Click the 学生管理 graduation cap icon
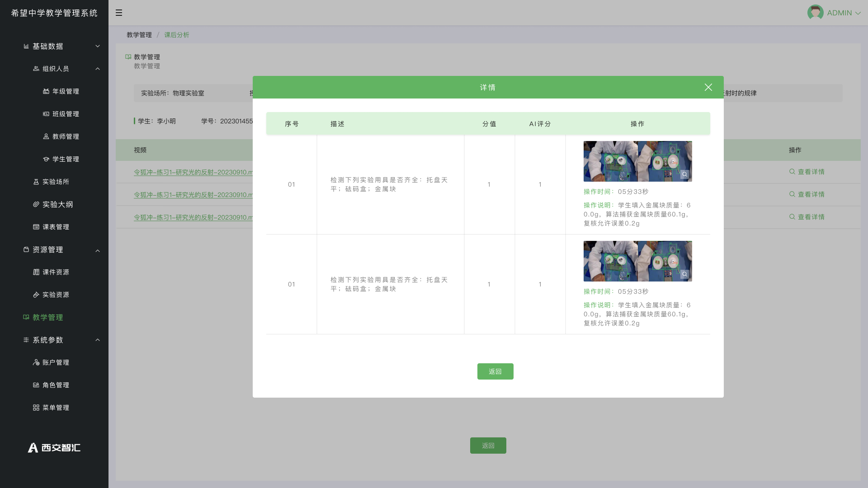Screen dimensions: 868x488 (46, 159)
